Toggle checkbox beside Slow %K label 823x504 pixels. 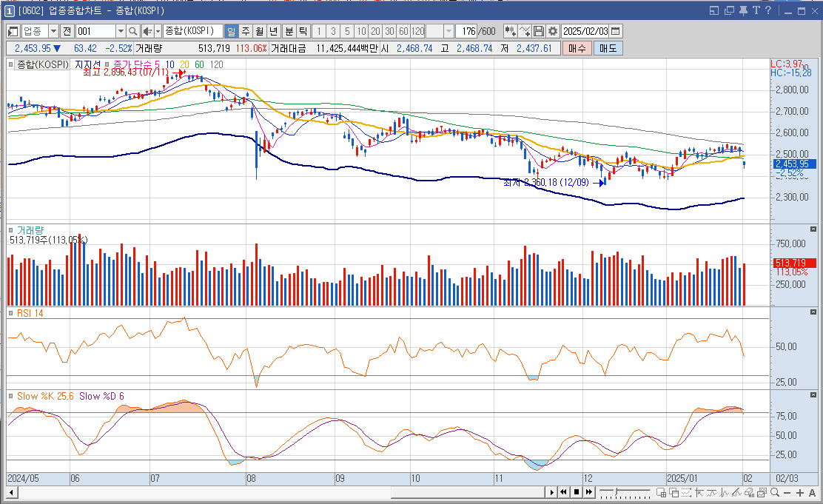(10, 397)
